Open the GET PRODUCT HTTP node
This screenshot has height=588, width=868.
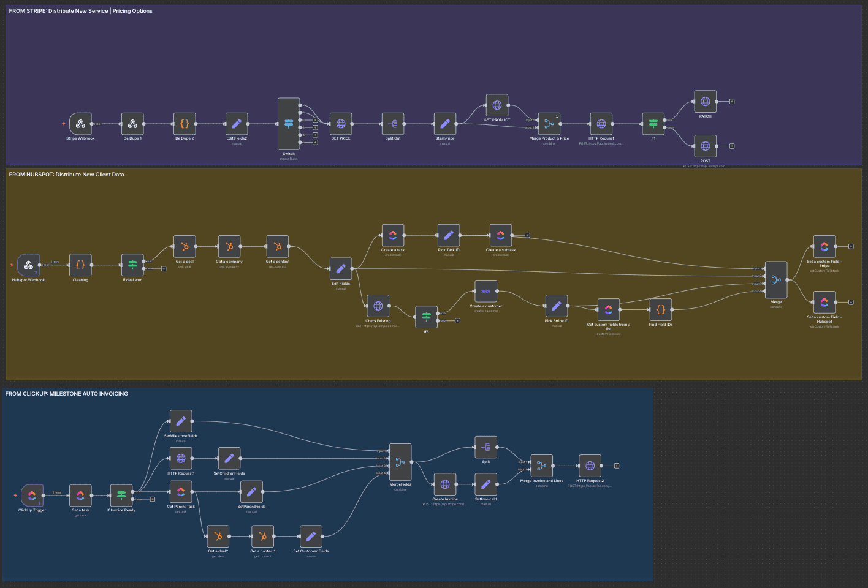[x=497, y=105]
